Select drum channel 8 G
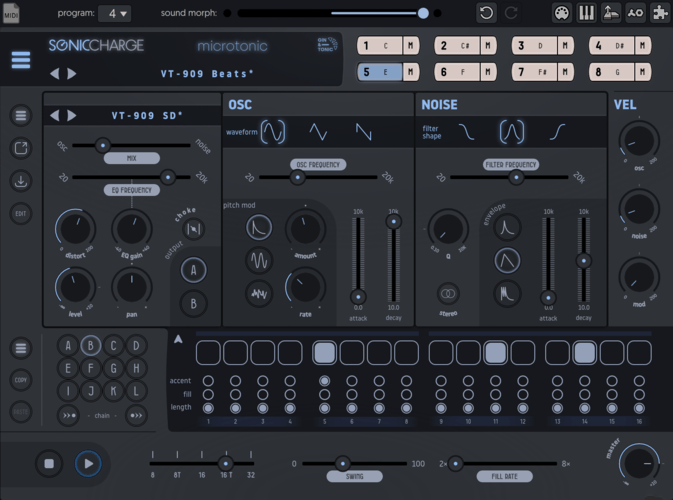This screenshot has width=673, height=500. tap(612, 72)
